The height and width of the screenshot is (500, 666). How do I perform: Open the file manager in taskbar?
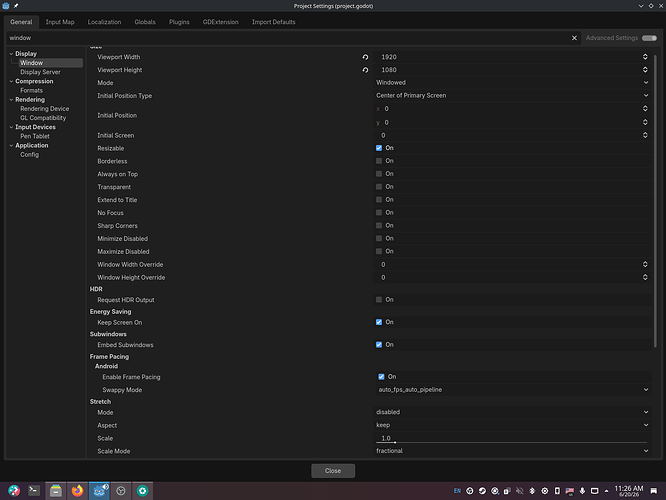click(x=56, y=491)
